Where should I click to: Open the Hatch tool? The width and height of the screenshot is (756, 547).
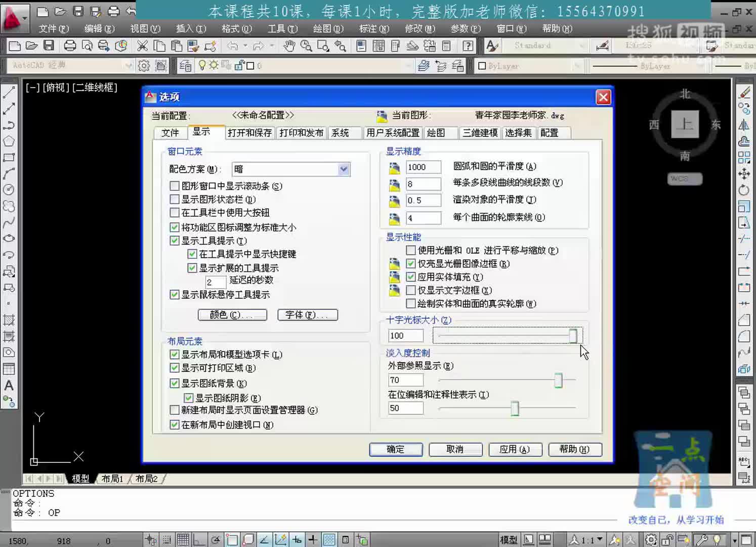point(9,320)
